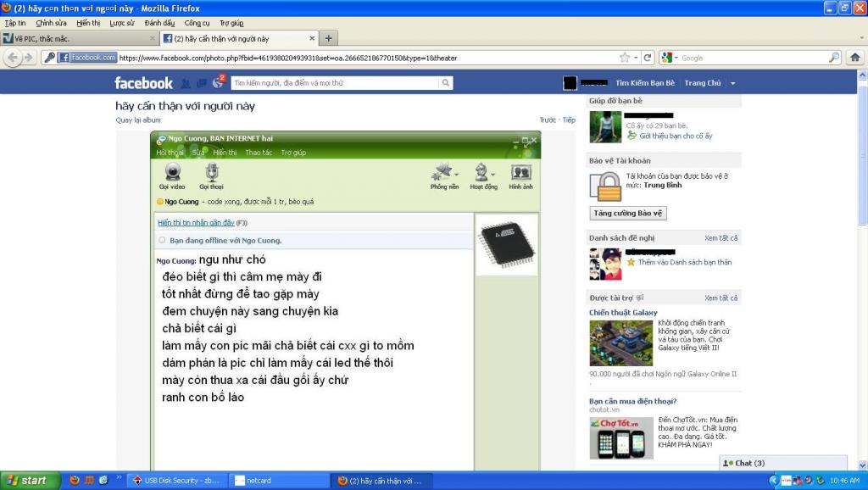Click the Trước photo link

point(548,120)
